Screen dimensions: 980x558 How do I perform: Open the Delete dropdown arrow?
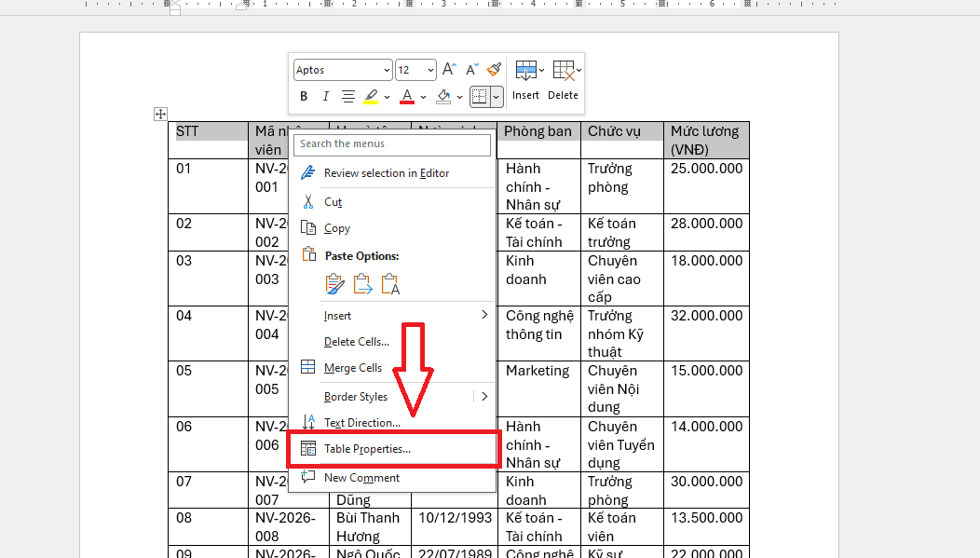(x=578, y=71)
